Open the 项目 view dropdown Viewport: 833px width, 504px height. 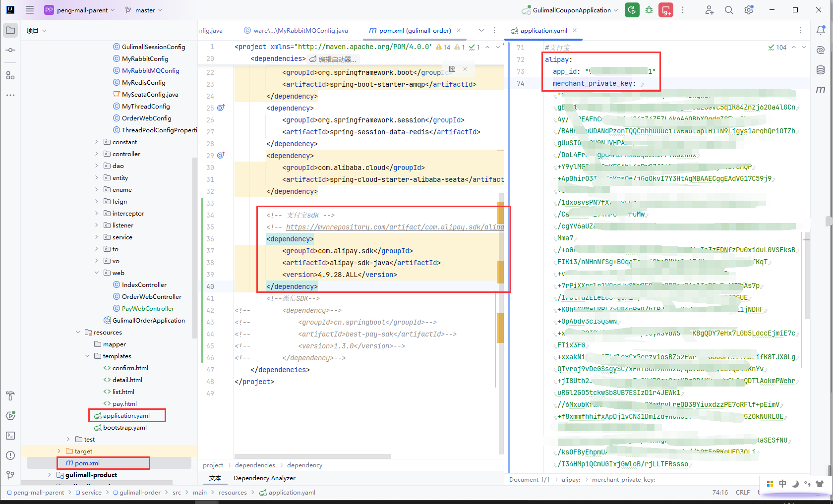pos(36,30)
